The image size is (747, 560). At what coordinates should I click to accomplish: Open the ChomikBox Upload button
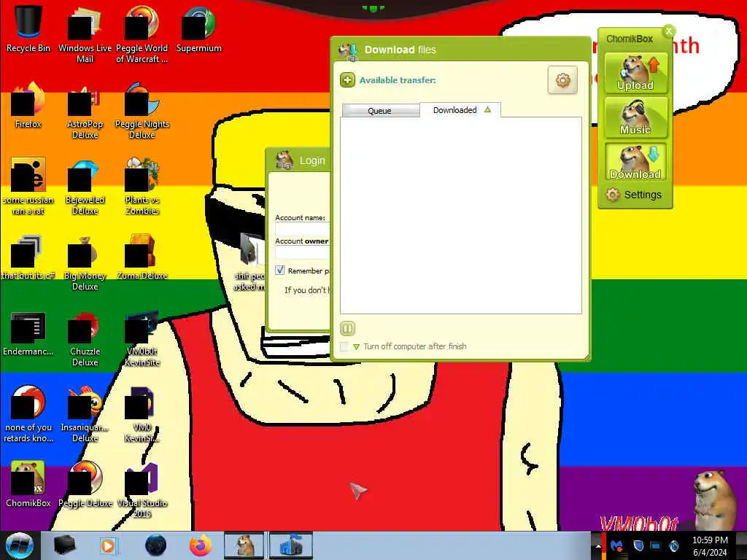pos(635,73)
